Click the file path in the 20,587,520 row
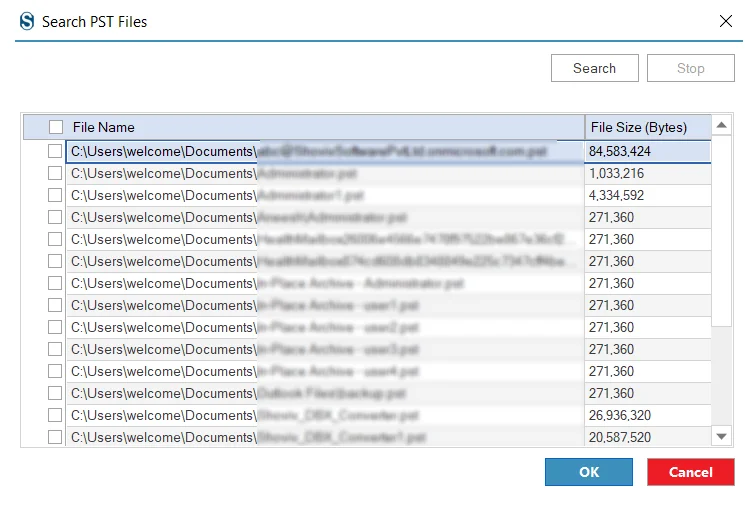The width and height of the screenshot is (753, 506). (325, 437)
